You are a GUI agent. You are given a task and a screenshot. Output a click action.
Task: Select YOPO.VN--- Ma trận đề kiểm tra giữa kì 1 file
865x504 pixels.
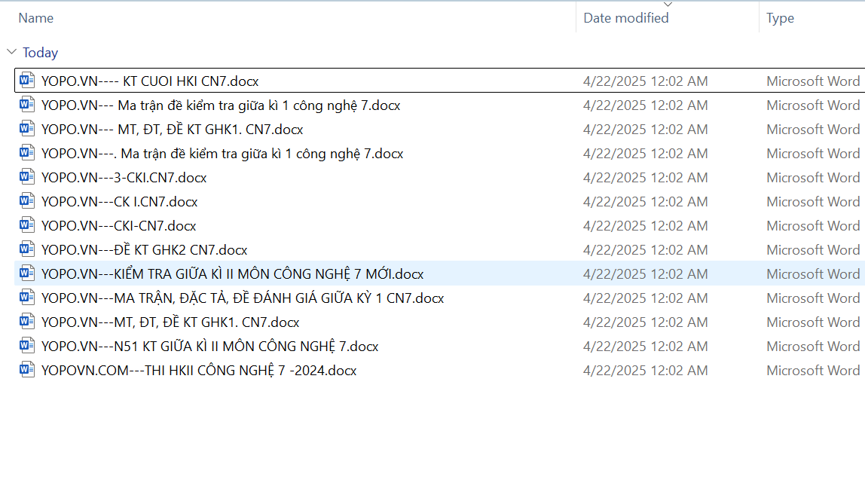pyautogui.click(x=221, y=105)
